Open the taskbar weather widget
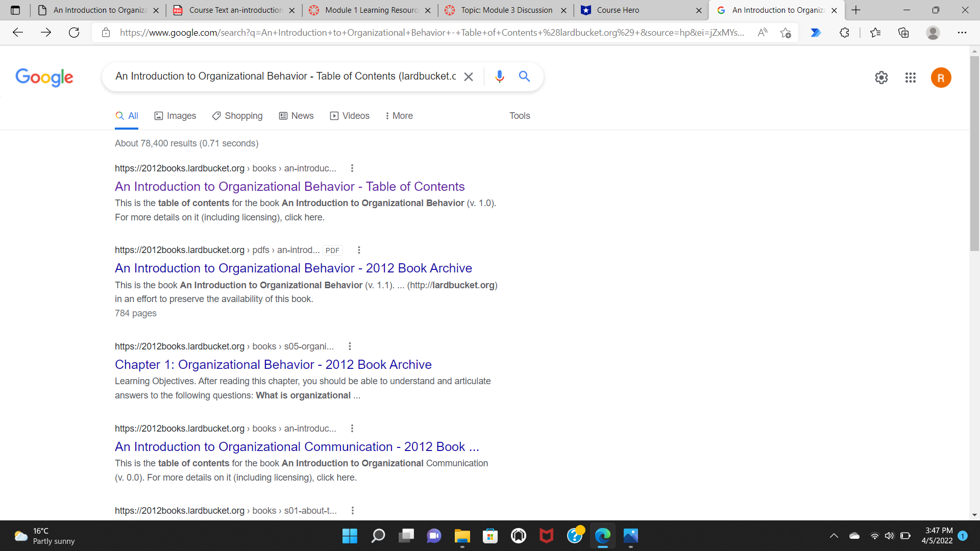 pos(45,536)
